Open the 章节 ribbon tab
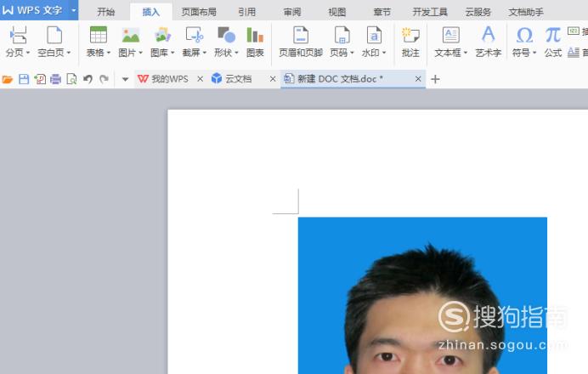This screenshot has width=588, height=374. 382,12
